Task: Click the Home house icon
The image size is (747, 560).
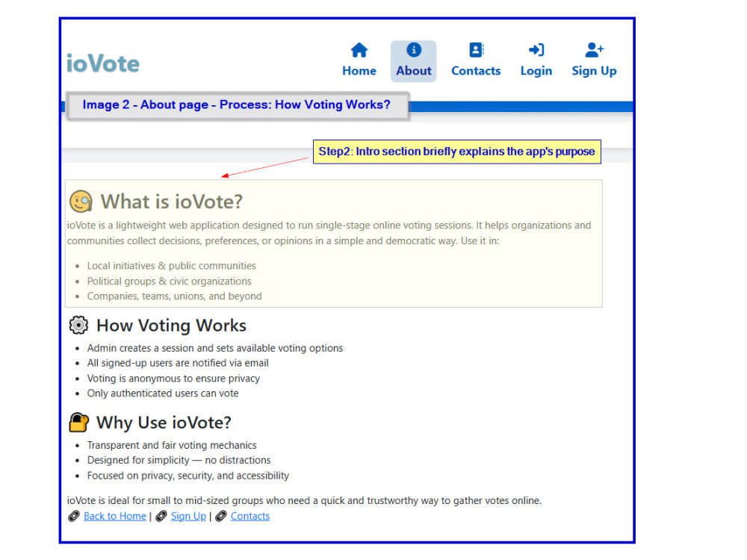Action: 359,50
